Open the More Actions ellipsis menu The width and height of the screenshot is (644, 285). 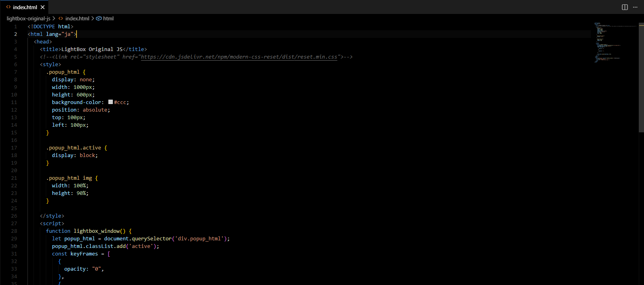click(635, 7)
